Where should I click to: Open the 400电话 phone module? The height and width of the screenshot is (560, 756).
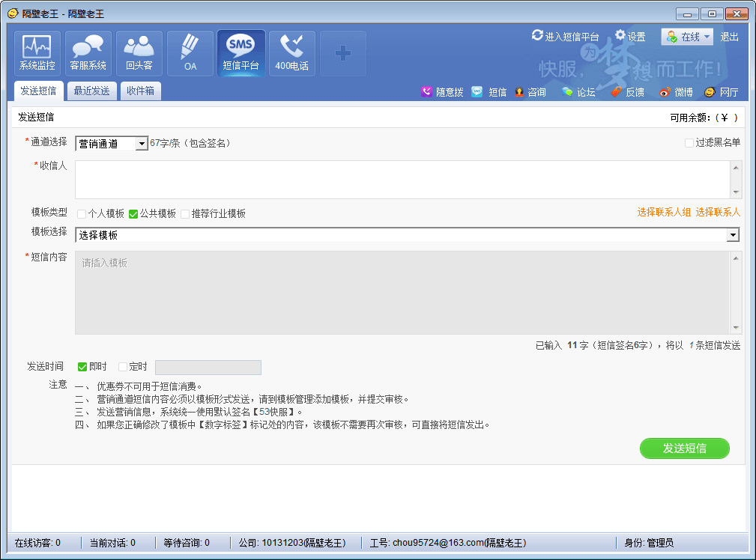click(292, 53)
